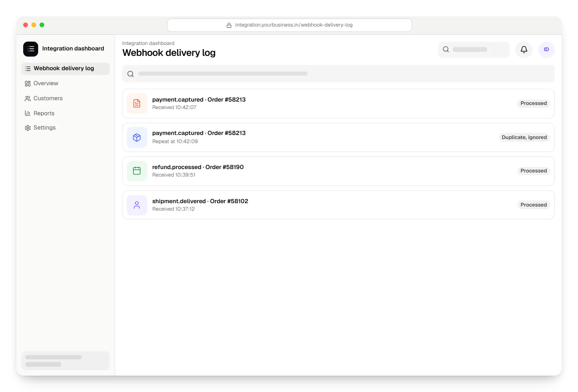This screenshot has width=578, height=392.
Task: Open refund.processed · Order #58190 entry
Action: (338, 171)
